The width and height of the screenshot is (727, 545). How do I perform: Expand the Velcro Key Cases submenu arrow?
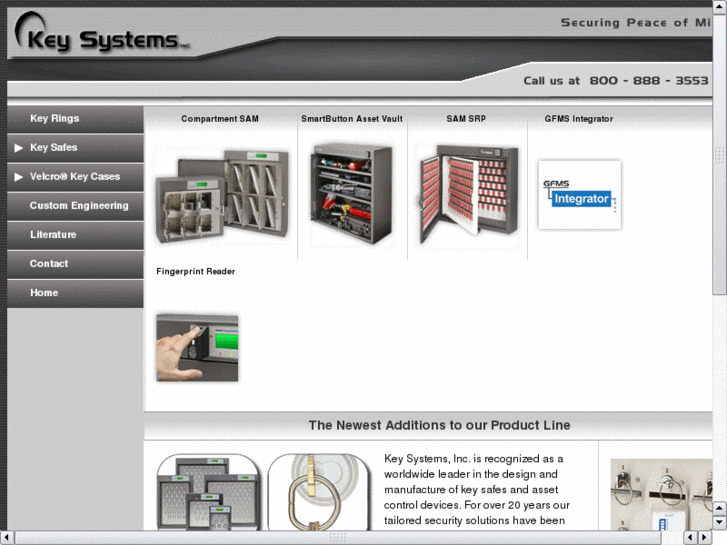19,177
